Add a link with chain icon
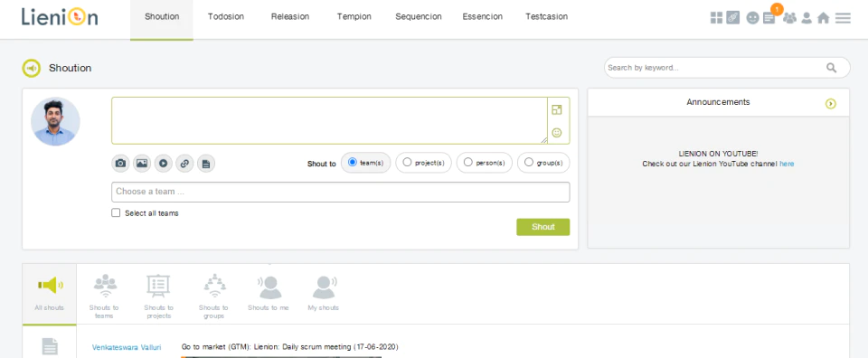 tap(184, 164)
